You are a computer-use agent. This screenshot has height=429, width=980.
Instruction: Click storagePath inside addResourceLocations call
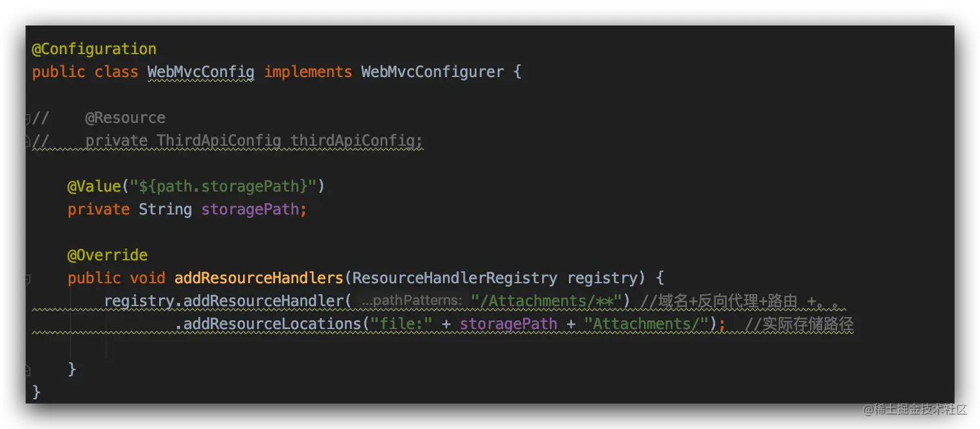click(509, 324)
